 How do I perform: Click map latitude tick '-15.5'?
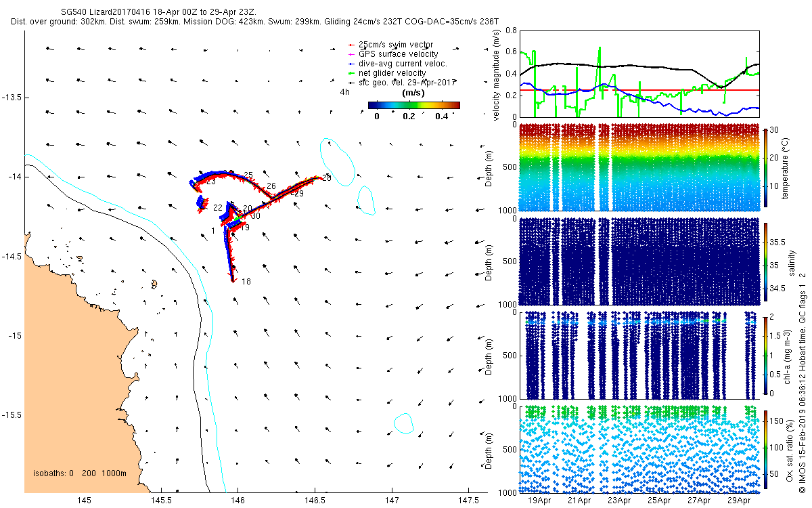coord(12,415)
